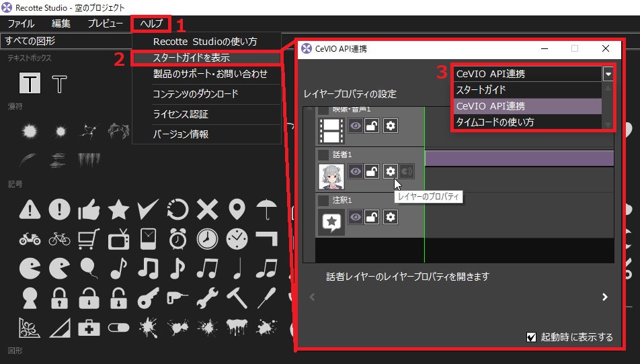Image resolution: width=640 pixels, height=364 pixels.
Task: Choose the first aid kit symbol
Action: tap(89, 327)
